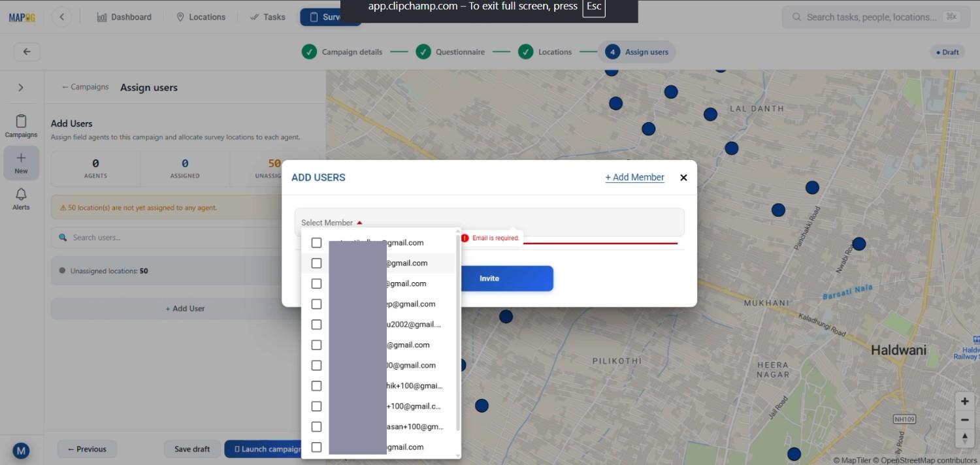Check the member ending +100@gmail.c
Image resolution: width=980 pixels, height=465 pixels.
(x=316, y=406)
